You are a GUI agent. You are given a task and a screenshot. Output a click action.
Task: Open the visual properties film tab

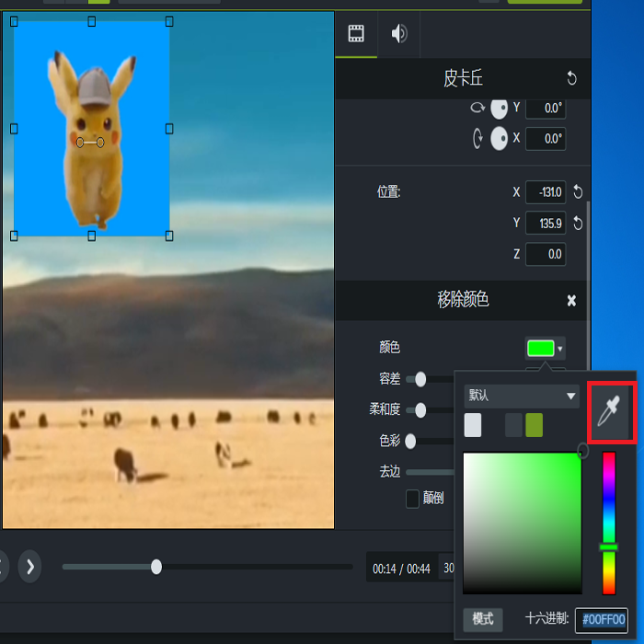tap(356, 34)
